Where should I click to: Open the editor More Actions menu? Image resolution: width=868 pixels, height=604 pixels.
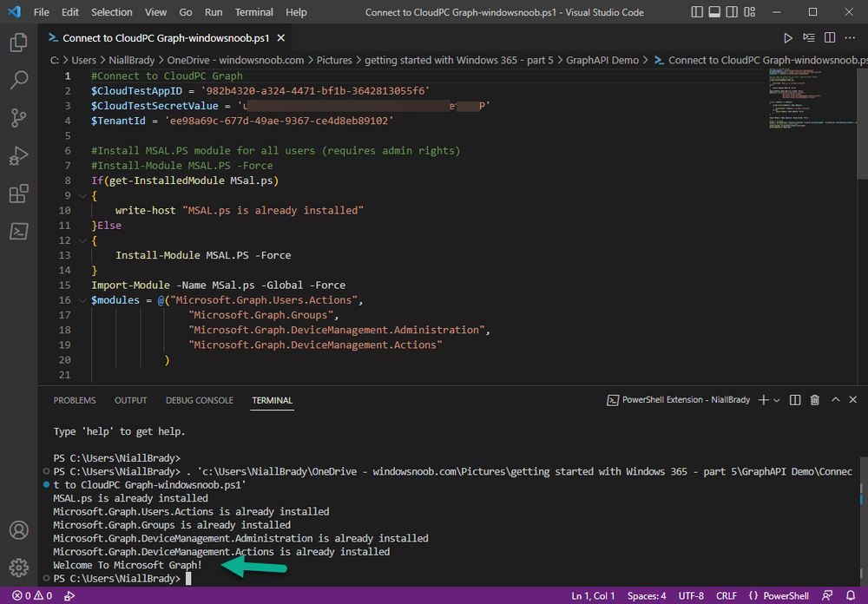click(x=851, y=37)
